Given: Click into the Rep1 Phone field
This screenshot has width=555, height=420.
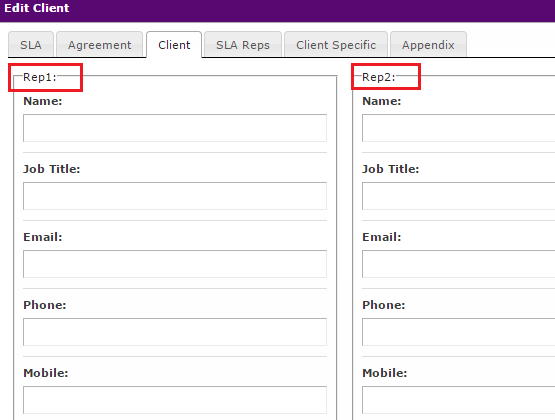Looking at the screenshot, I should (175, 332).
